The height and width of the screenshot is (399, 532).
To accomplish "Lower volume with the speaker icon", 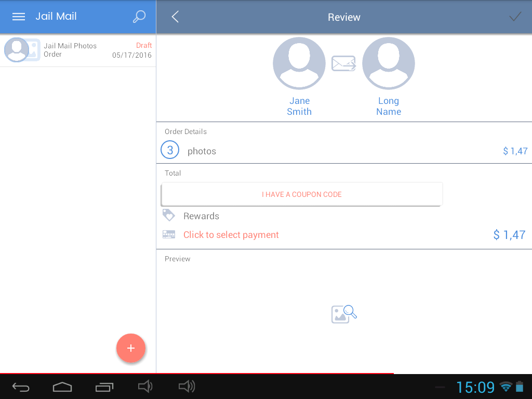I will click(145, 387).
